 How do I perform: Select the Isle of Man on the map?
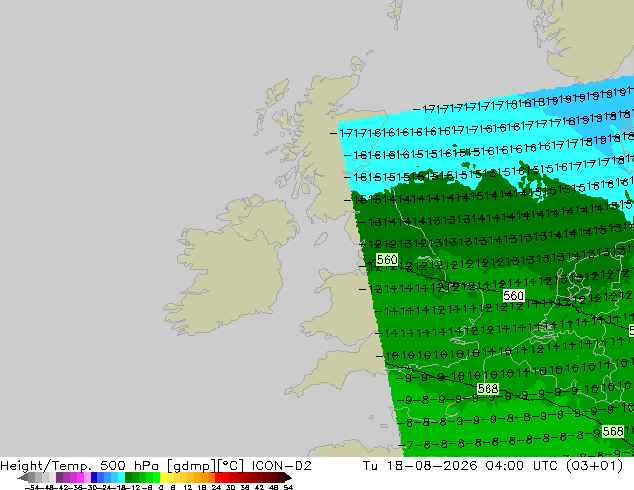(x=321, y=239)
